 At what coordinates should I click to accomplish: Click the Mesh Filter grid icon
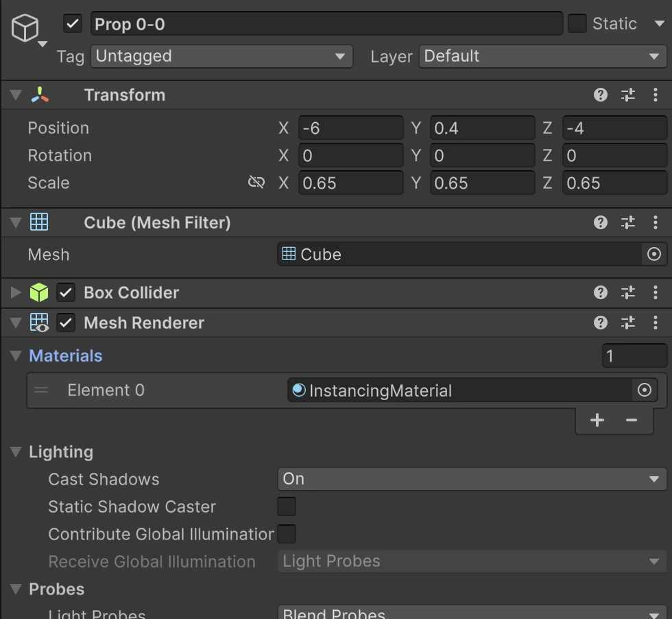[39, 222]
